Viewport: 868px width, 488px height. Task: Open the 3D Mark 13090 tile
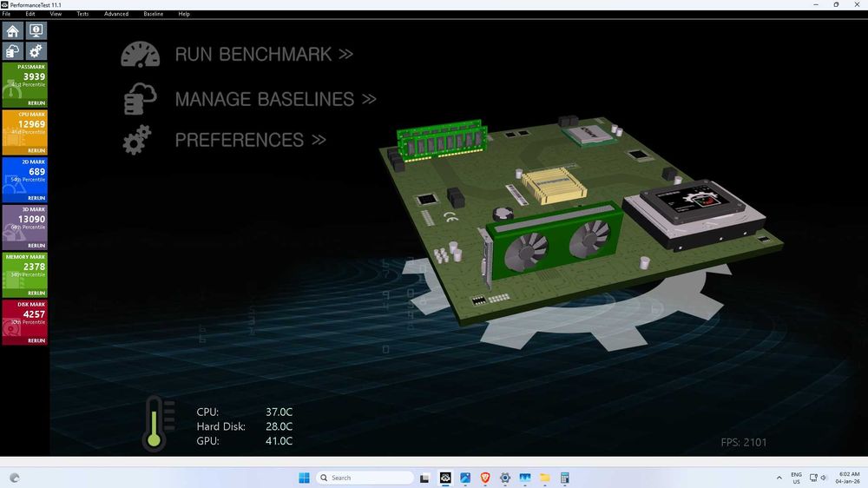click(x=25, y=228)
